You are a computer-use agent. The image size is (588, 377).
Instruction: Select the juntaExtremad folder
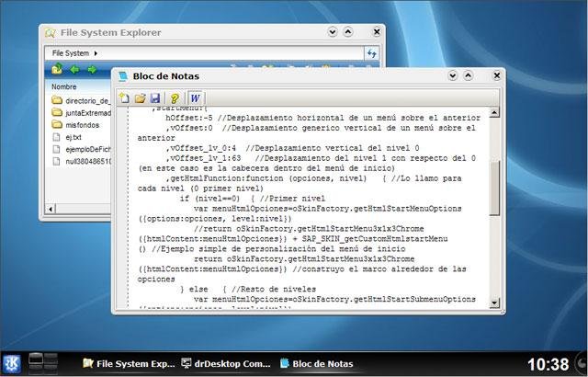[x=81, y=112]
